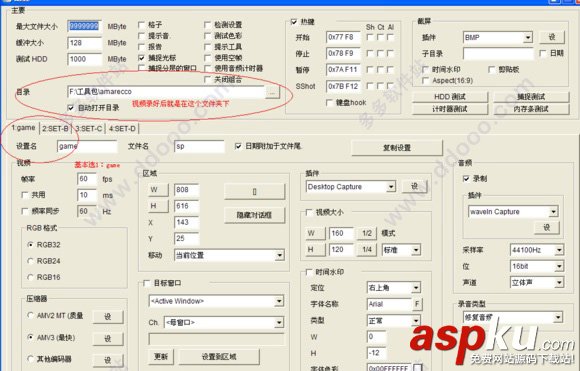The width and height of the screenshot is (580, 371).
Task: Click the 隐藏对话框 button
Action: pos(254,215)
